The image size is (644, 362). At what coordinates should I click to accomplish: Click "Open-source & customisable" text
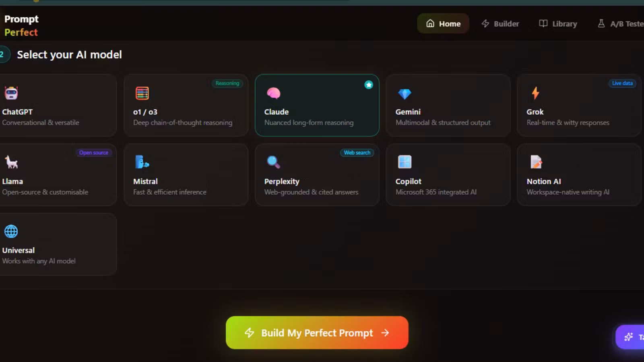[x=45, y=192]
